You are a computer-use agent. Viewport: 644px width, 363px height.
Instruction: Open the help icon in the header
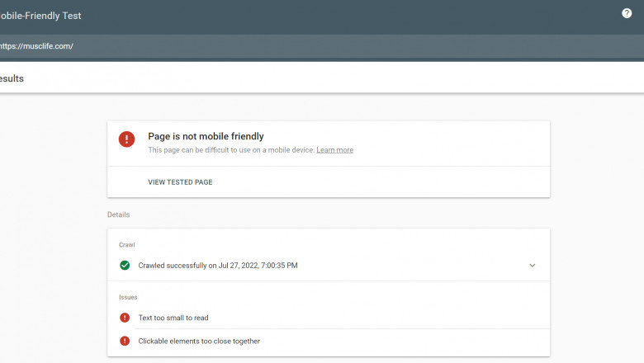[627, 14]
